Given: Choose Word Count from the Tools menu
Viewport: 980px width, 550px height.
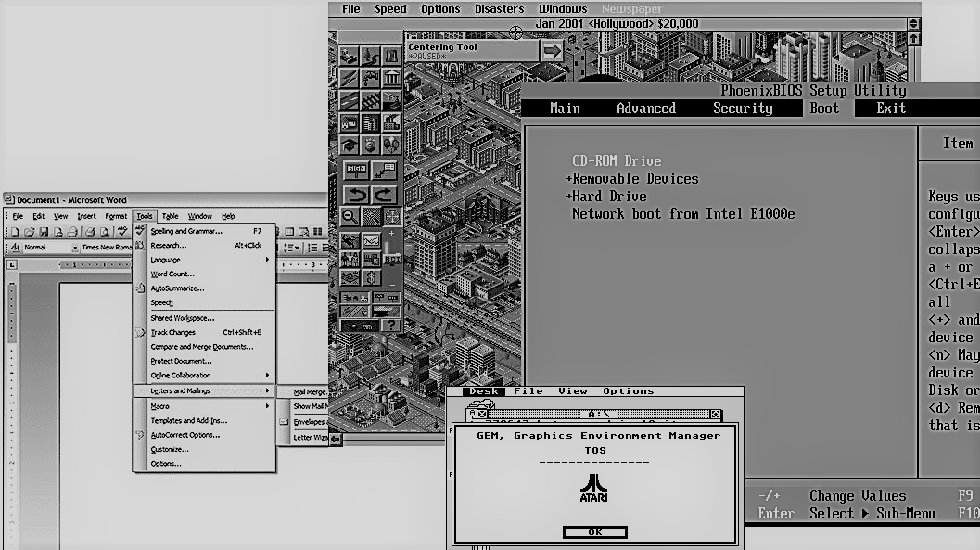Looking at the screenshot, I should (x=172, y=275).
